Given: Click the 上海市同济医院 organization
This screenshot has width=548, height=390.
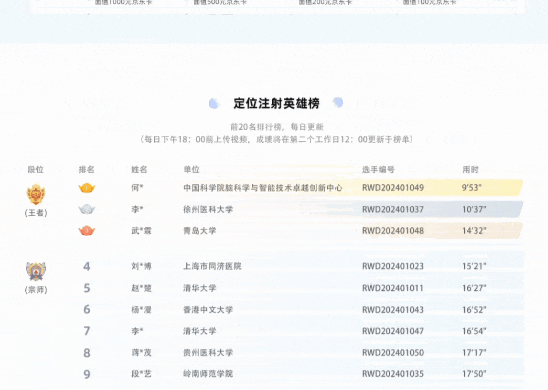Looking at the screenshot, I should pos(212,266).
